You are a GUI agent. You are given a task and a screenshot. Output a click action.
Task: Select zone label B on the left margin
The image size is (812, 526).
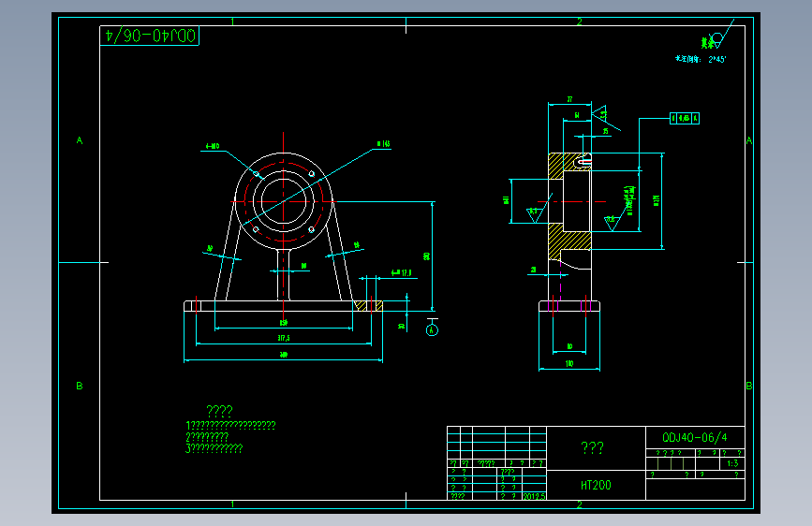click(x=80, y=386)
